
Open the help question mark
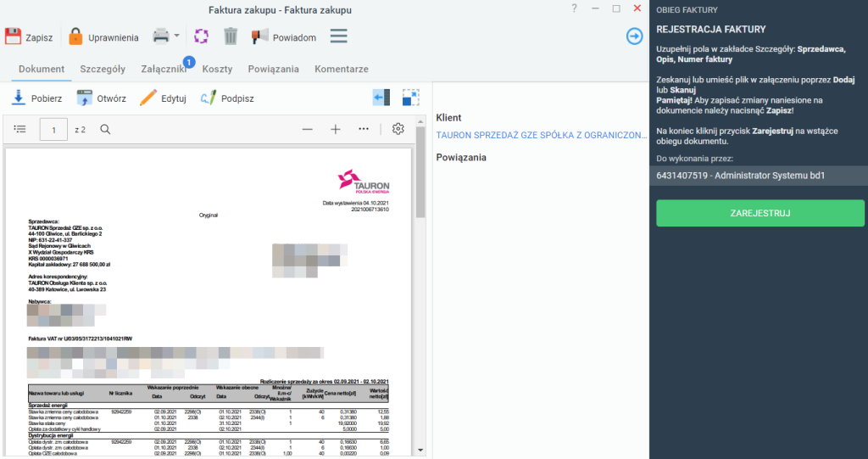574,8
